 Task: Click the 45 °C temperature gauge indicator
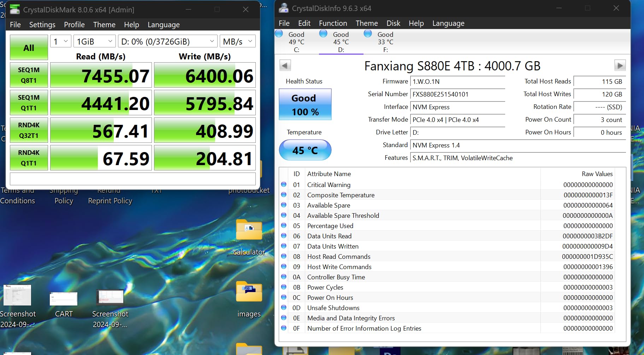(x=305, y=150)
